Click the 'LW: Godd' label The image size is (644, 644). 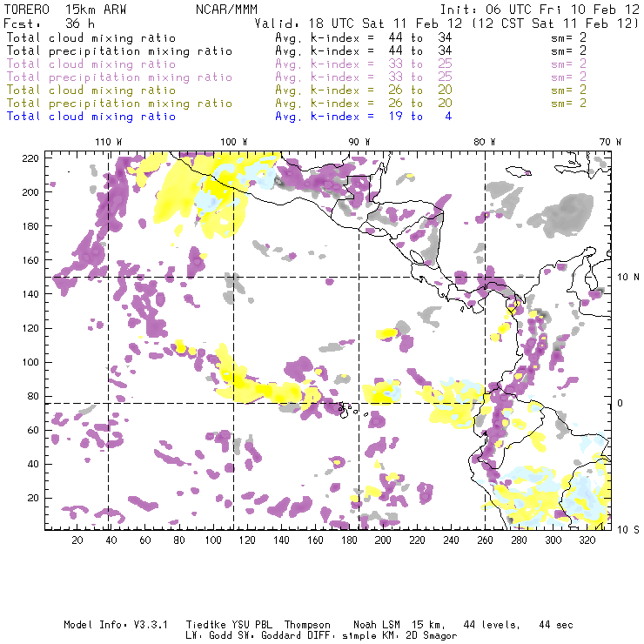click(x=209, y=636)
